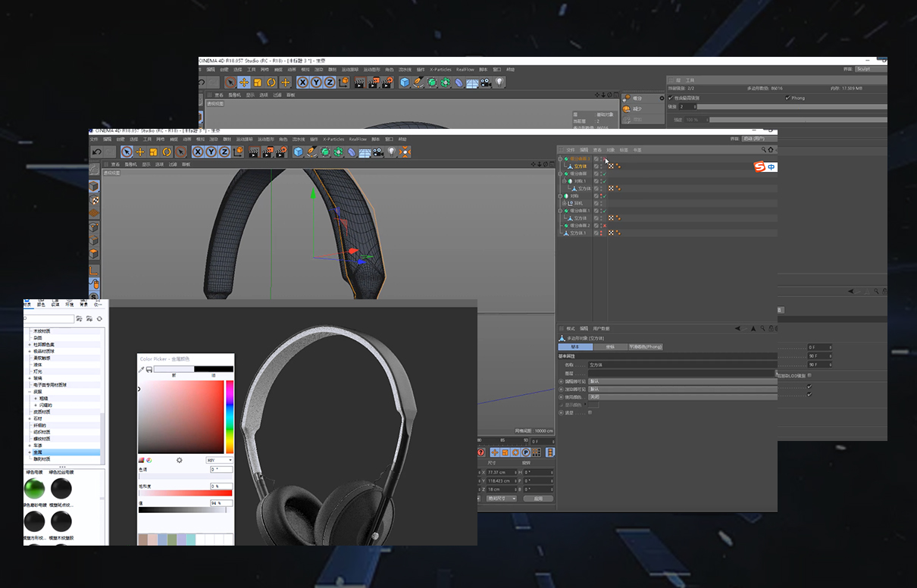917x588 pixels.
Task: Select the Move tool in back Sculpt window
Action: (244, 82)
